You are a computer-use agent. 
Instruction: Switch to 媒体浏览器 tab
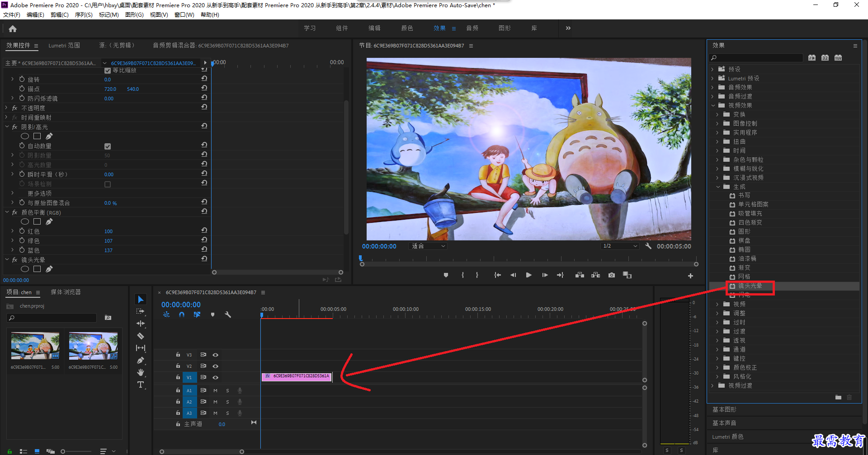point(66,292)
